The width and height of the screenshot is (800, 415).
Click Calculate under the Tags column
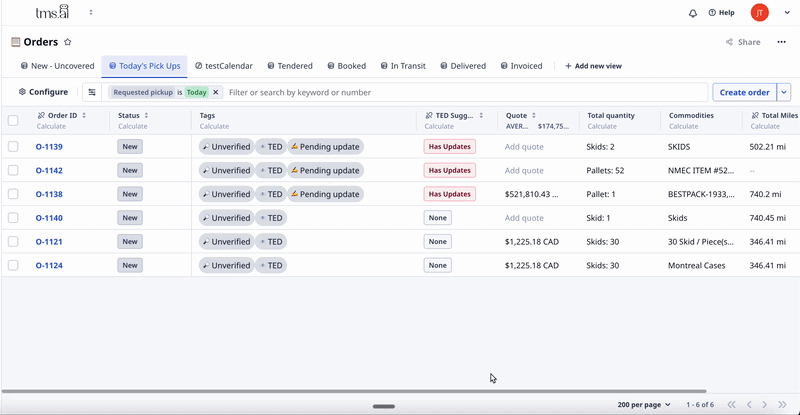click(214, 126)
